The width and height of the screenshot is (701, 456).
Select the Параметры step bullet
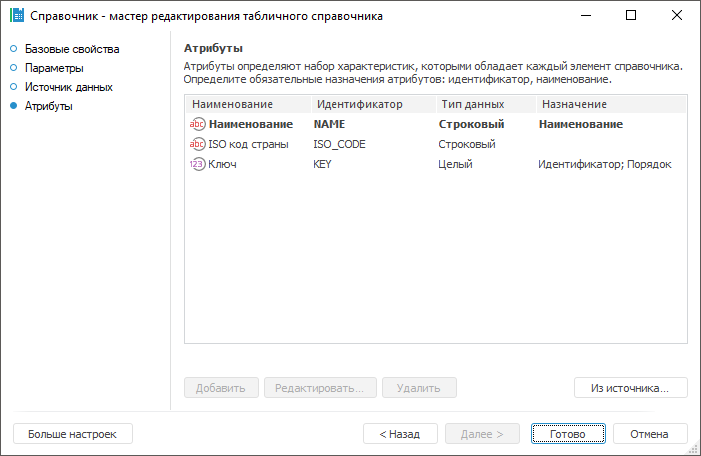[13, 68]
